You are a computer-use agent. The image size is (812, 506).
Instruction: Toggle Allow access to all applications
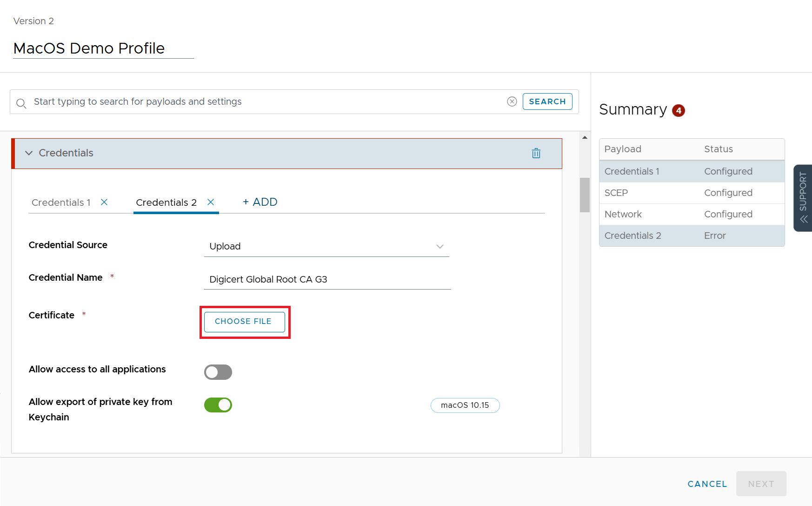point(218,372)
